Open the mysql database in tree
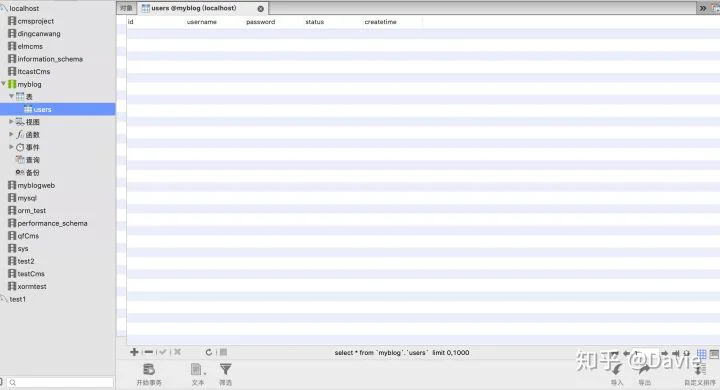This screenshot has width=720, height=390. click(x=27, y=198)
